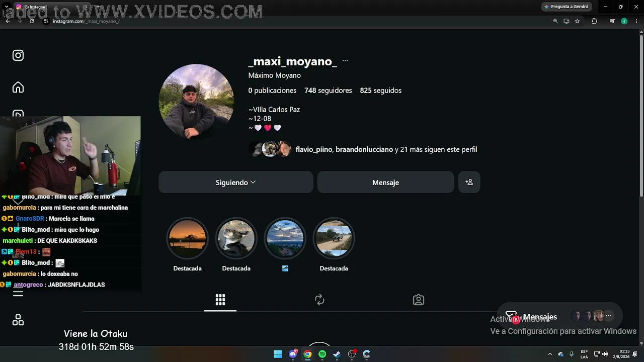This screenshot has width=644, height=362.
Task: Click the add-person suggestion button beside Mensaje
Action: pyautogui.click(x=469, y=182)
